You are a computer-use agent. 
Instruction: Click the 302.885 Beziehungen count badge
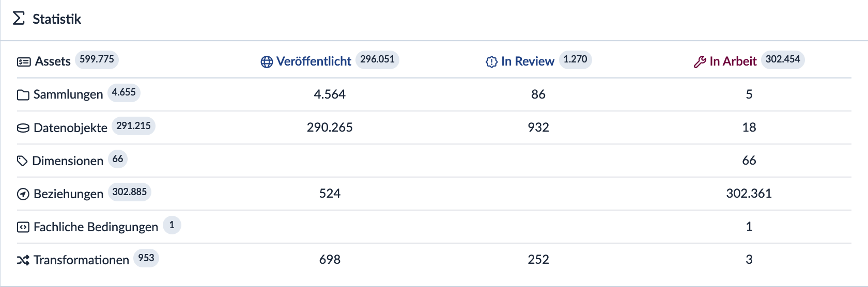point(130,192)
